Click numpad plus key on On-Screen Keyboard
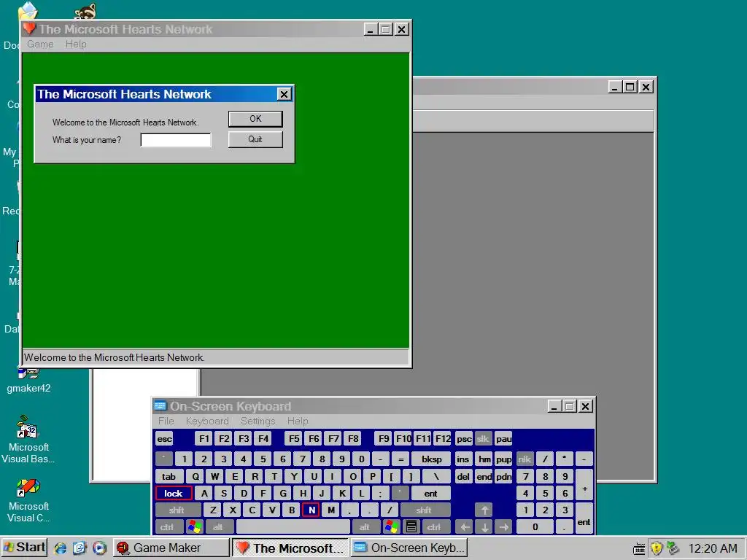747x560 pixels. [584, 485]
